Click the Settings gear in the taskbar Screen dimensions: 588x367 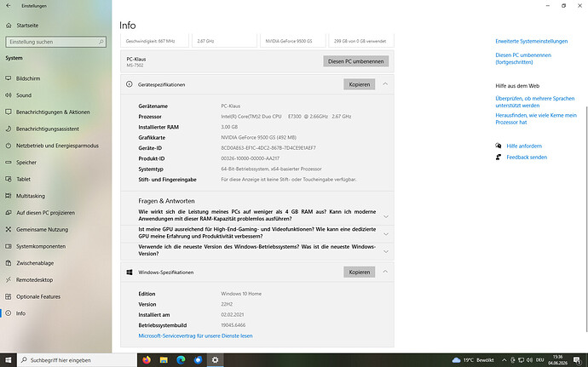[216, 360]
